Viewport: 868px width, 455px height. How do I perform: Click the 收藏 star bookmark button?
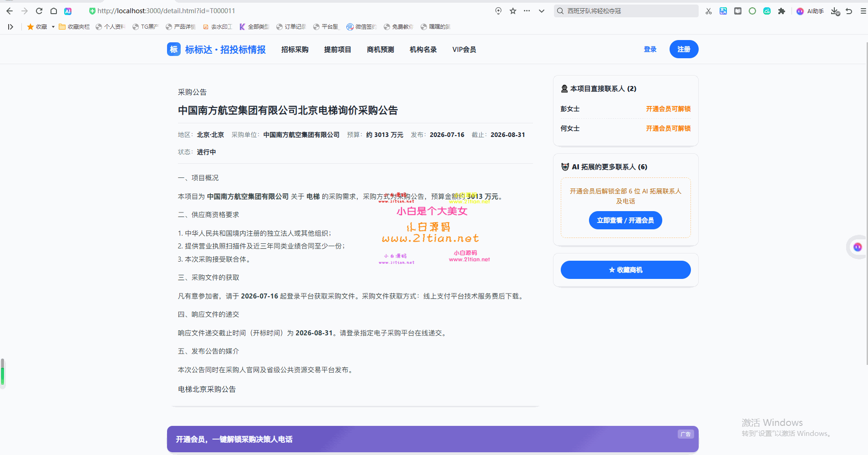pos(37,27)
